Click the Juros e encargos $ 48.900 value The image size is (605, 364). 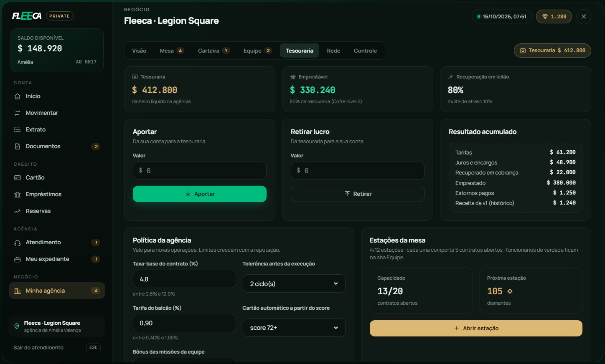(563, 162)
